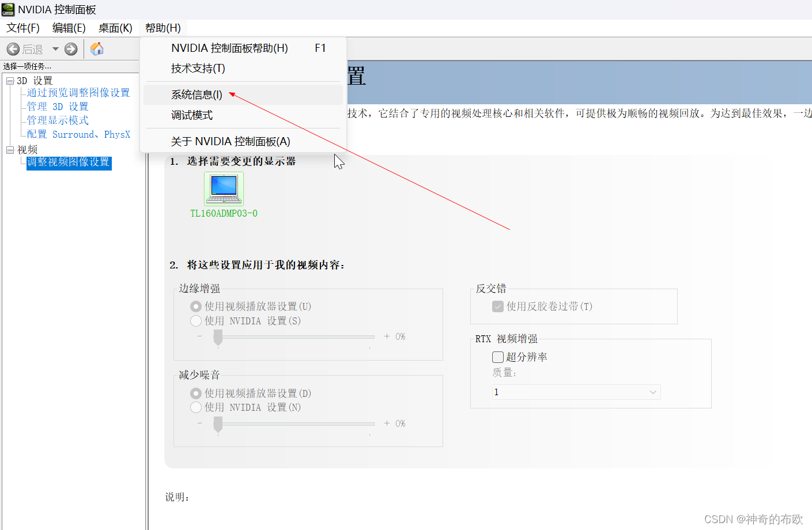This screenshot has height=530, width=812.
Task: Select noise reduction 使用视频播放器设置(D) radio
Action: pyautogui.click(x=196, y=393)
